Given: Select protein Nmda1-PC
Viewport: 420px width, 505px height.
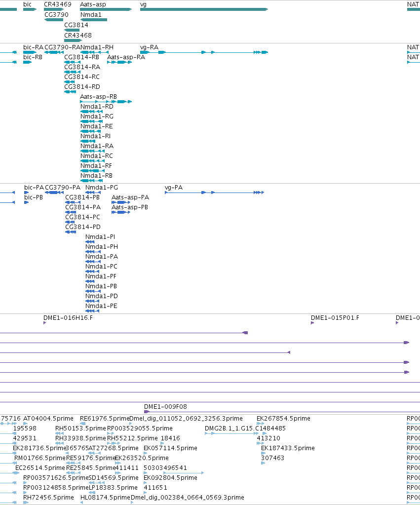Looking at the screenshot, I should [92, 272].
